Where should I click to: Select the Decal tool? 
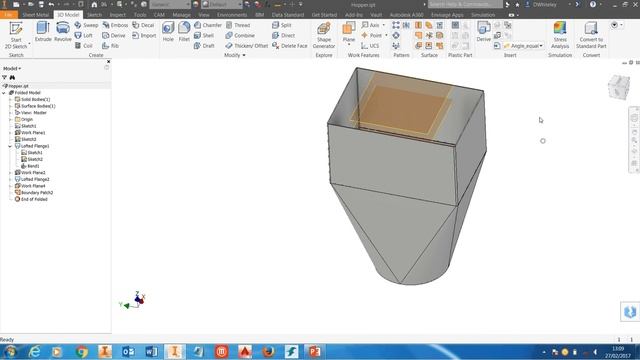point(143,25)
